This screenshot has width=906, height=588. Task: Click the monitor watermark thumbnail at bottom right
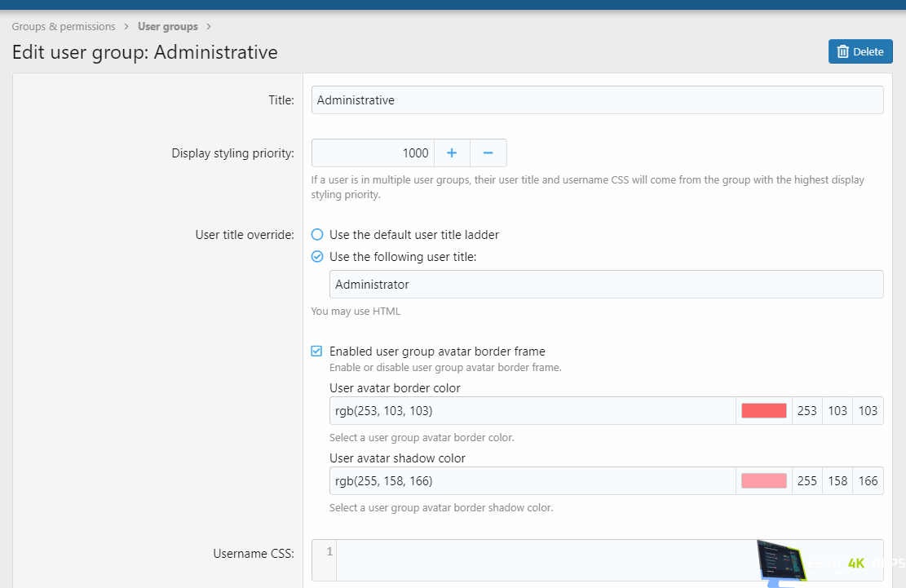tap(781, 564)
